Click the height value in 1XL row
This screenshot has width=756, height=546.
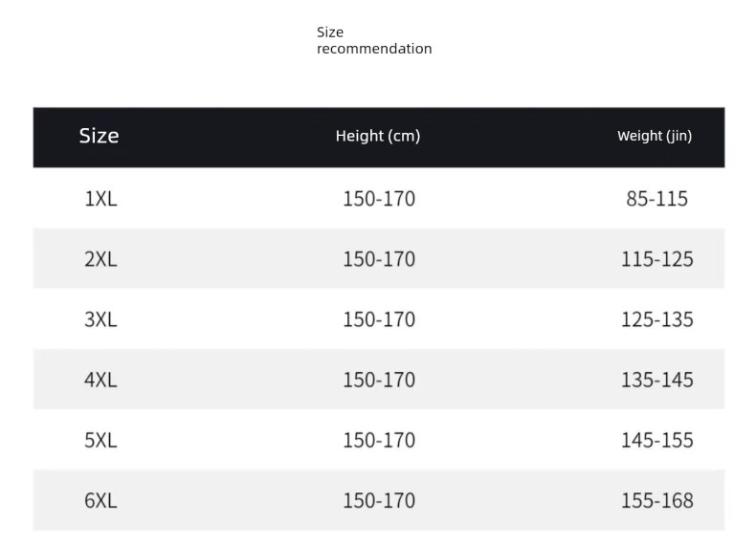[379, 199]
